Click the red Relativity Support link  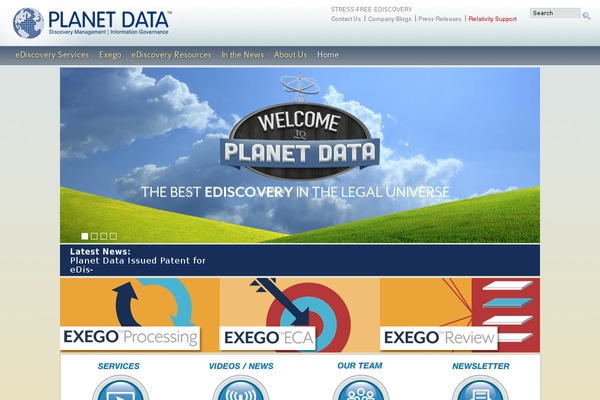coord(492,19)
